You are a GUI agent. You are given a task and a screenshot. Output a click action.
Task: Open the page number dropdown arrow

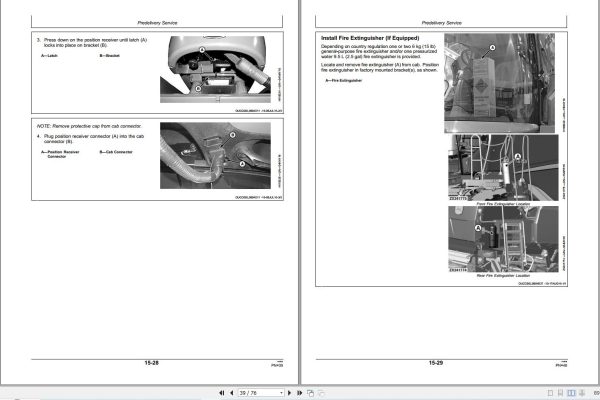click(x=281, y=393)
